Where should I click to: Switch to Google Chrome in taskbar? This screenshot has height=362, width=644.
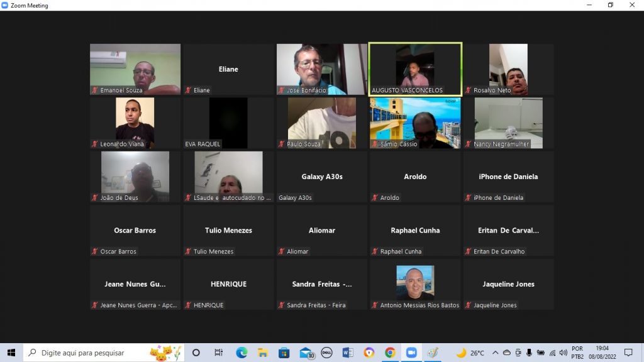[x=390, y=353]
